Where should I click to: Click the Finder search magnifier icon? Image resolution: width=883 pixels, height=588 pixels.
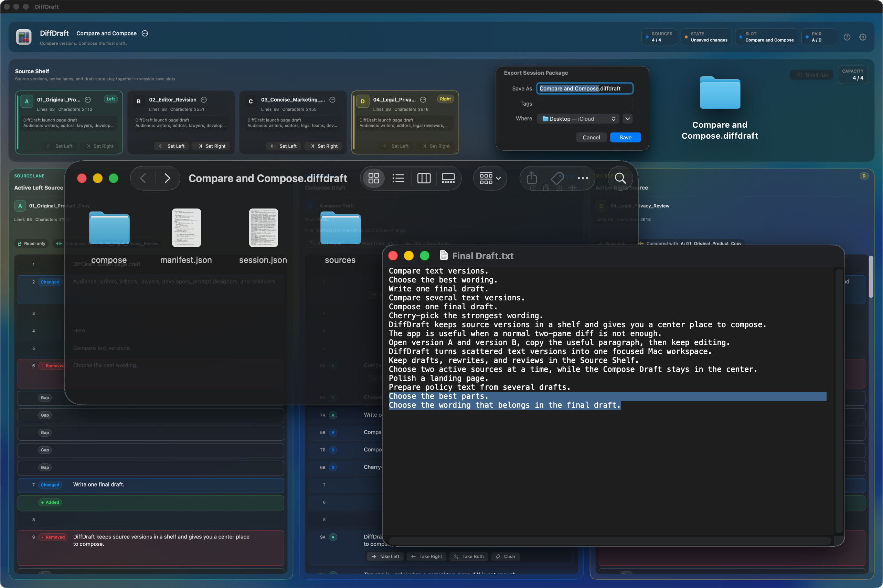pos(620,178)
